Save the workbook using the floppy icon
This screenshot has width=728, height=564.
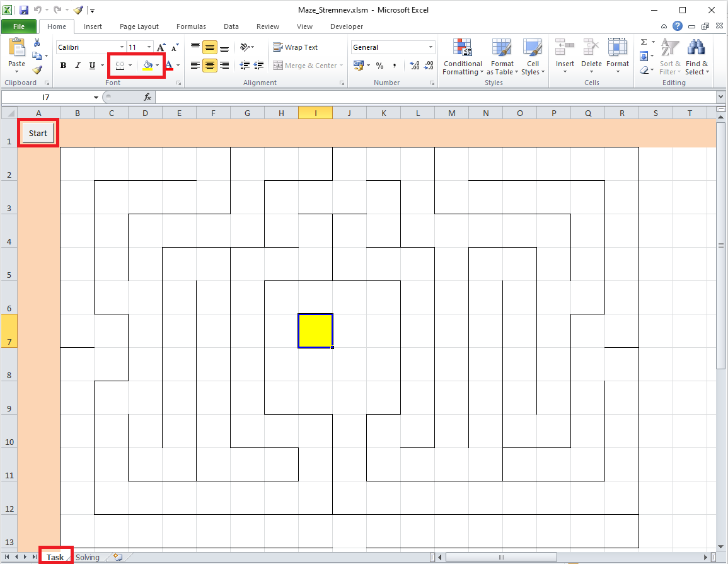(24, 9)
